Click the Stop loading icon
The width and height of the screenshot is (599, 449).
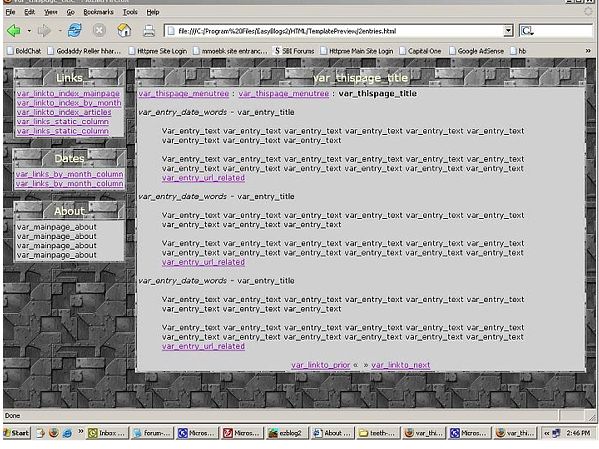(99, 31)
